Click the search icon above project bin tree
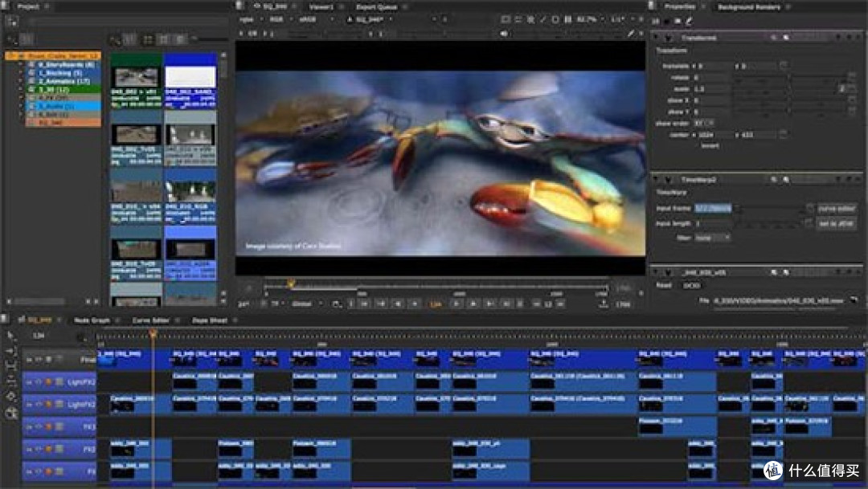 pos(11,40)
